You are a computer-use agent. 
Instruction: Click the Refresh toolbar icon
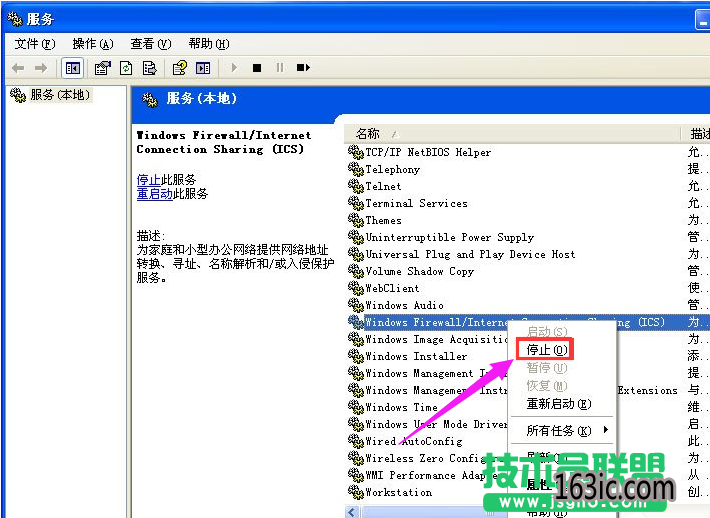pos(126,68)
